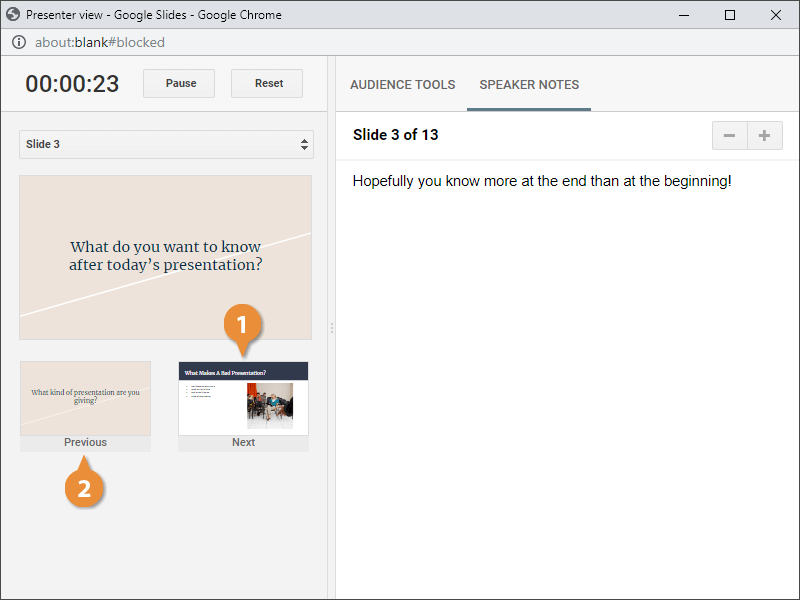
Task: Maximize the Presenter view window
Action: click(x=730, y=15)
